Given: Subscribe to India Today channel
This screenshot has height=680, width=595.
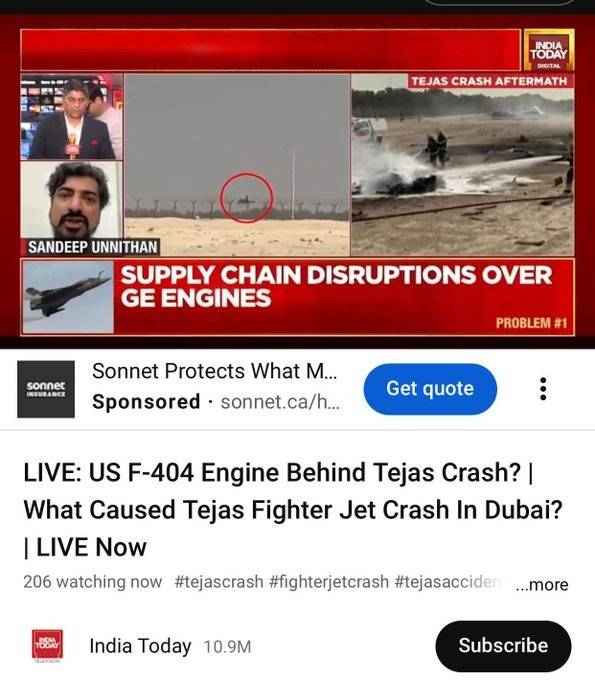Looking at the screenshot, I should click(503, 646).
